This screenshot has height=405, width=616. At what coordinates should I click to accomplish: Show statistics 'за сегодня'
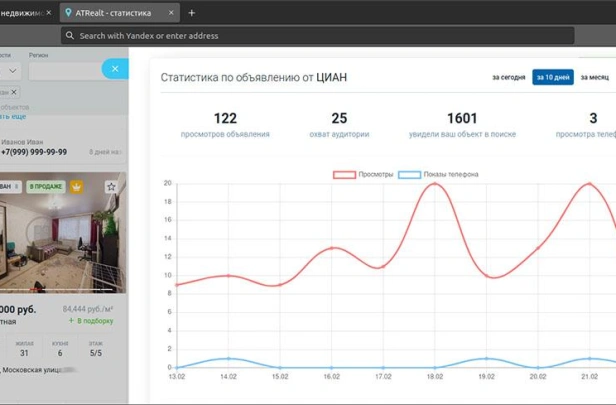tap(508, 77)
